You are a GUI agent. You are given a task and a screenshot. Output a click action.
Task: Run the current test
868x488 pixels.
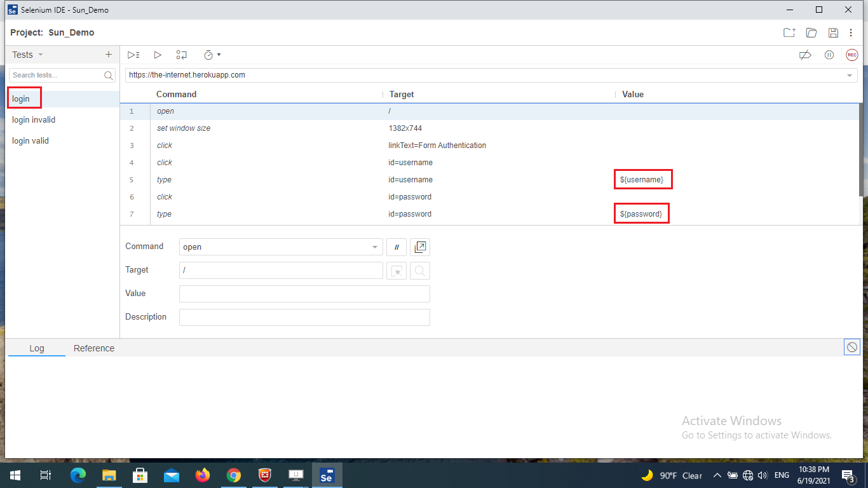coord(158,55)
